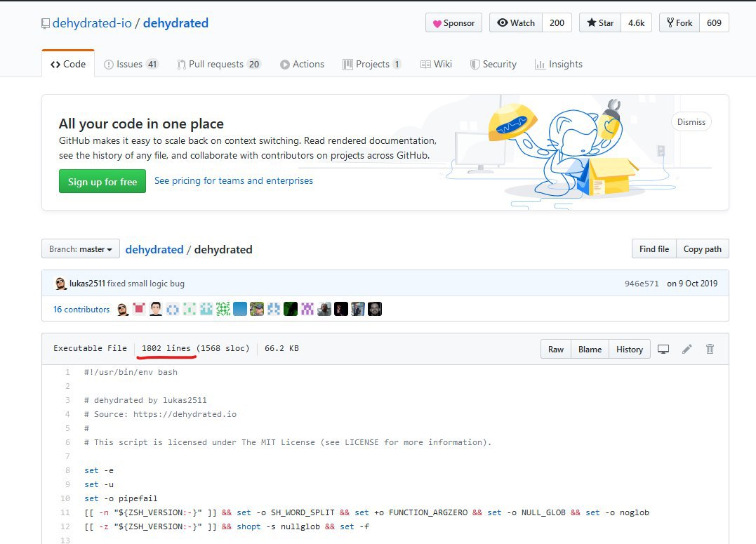The width and height of the screenshot is (756, 544).
Task: Click the solid blue contributor avatar
Action: coord(239,309)
